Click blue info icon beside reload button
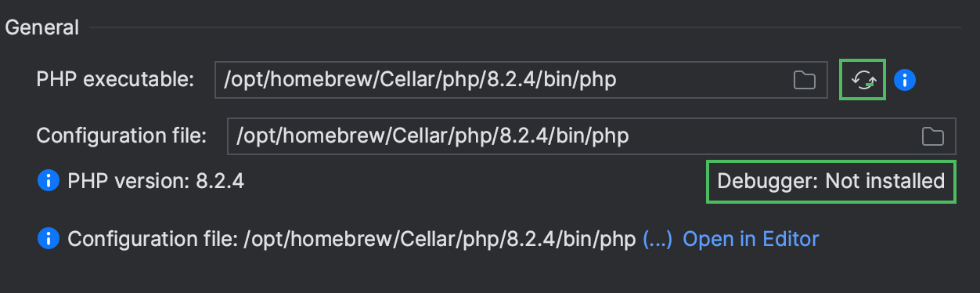The height and width of the screenshot is (293, 980). (x=905, y=80)
